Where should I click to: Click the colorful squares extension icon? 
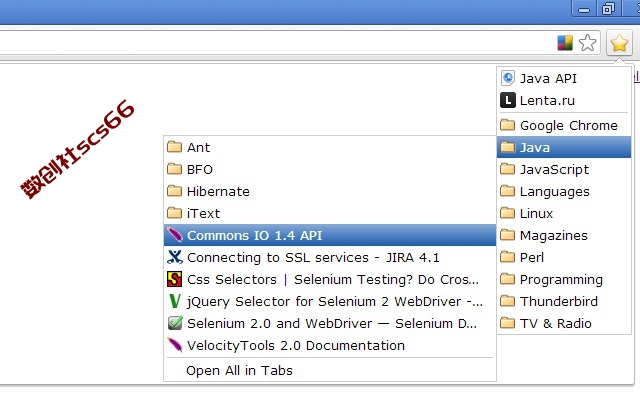(565, 42)
